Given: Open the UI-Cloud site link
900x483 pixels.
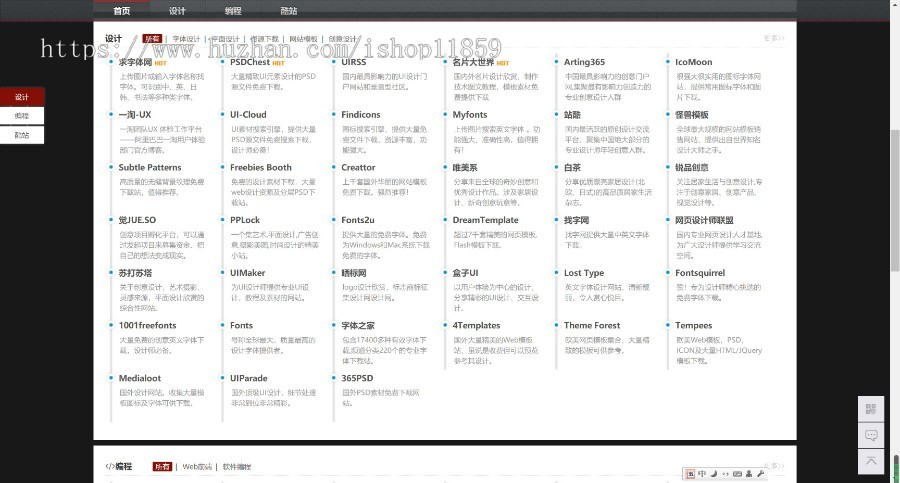Looking at the screenshot, I should [x=248, y=115].
